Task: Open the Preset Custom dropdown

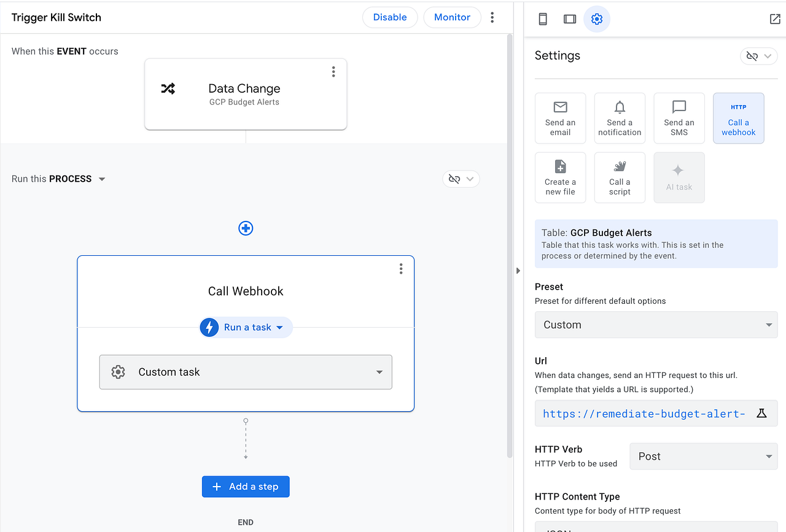Action: pos(656,325)
